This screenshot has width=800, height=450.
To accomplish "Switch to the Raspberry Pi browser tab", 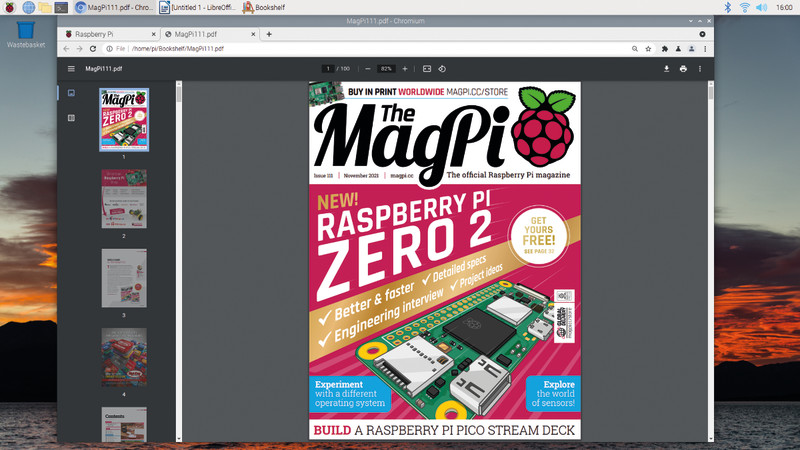I will pyautogui.click(x=108, y=34).
